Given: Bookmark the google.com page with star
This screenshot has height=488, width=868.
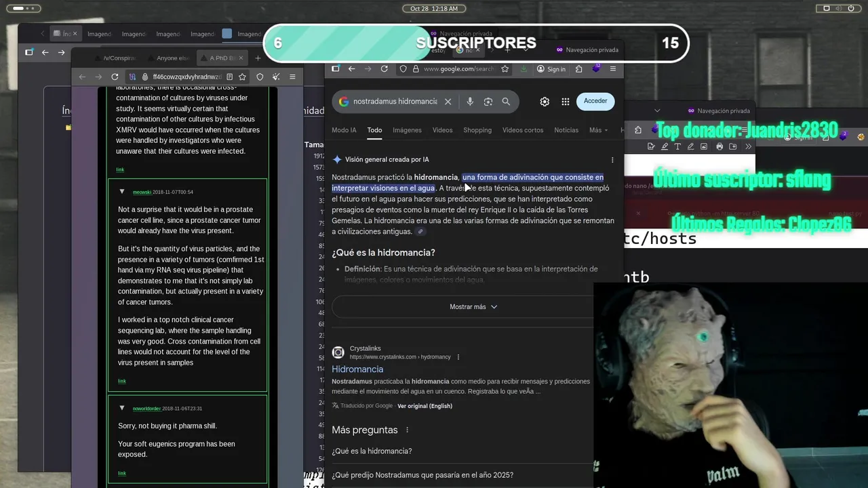Looking at the screenshot, I should 505,68.
